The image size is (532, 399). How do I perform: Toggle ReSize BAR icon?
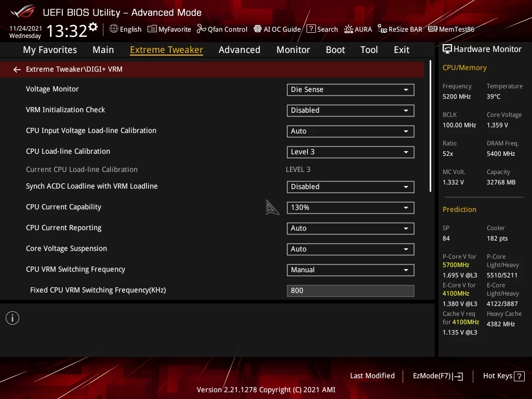point(382,29)
